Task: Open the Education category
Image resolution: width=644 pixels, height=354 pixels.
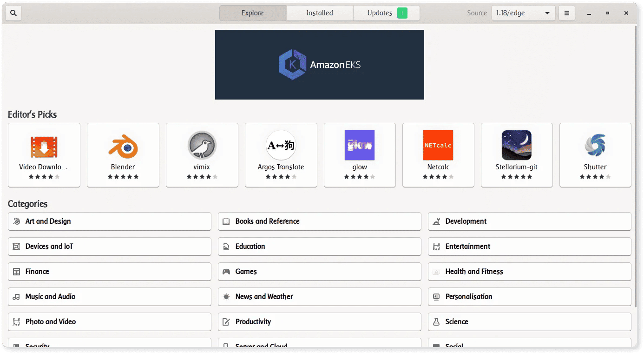Action: (x=320, y=247)
